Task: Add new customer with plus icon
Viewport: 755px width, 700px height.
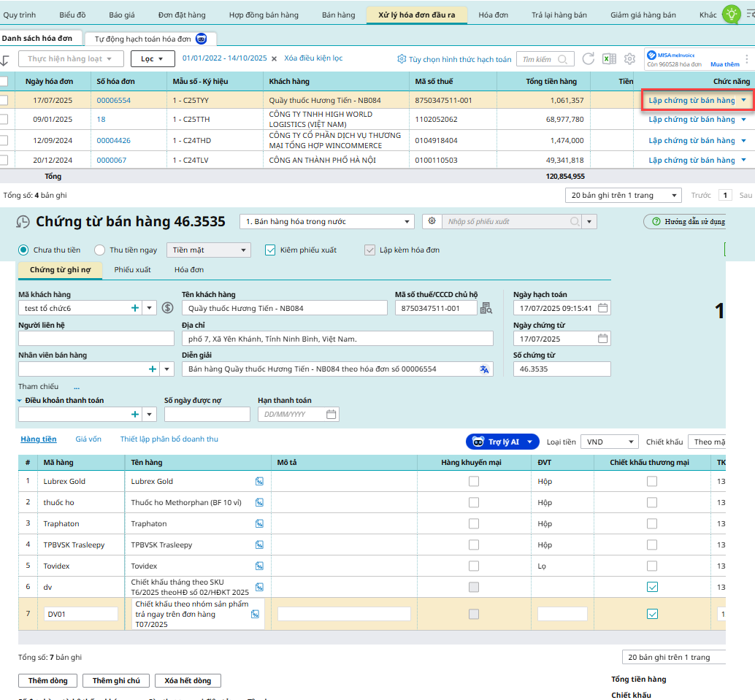Action: tap(135, 308)
